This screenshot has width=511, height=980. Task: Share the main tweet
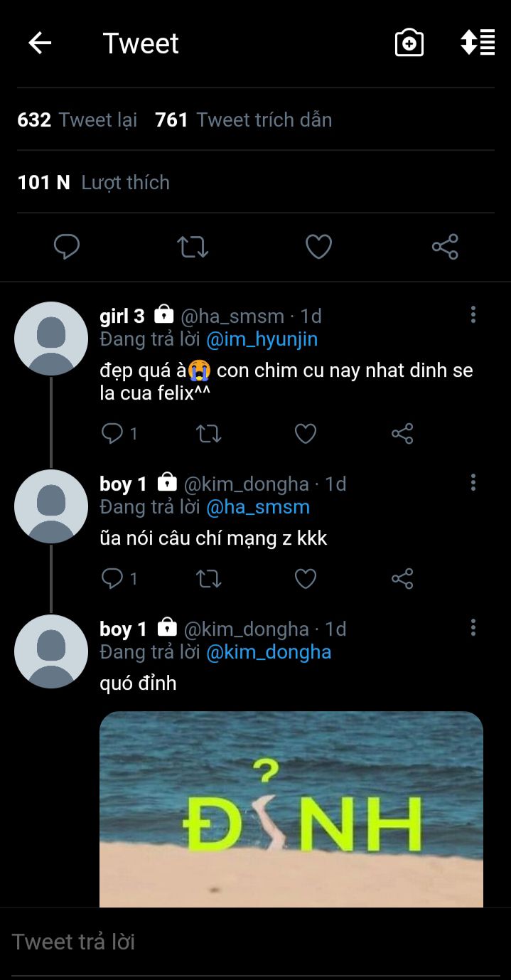pyautogui.click(x=445, y=247)
